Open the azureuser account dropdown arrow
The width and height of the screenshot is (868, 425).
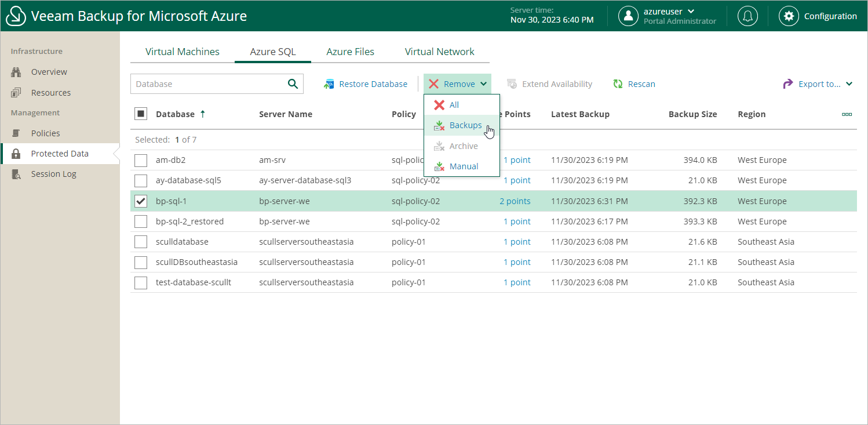(691, 11)
